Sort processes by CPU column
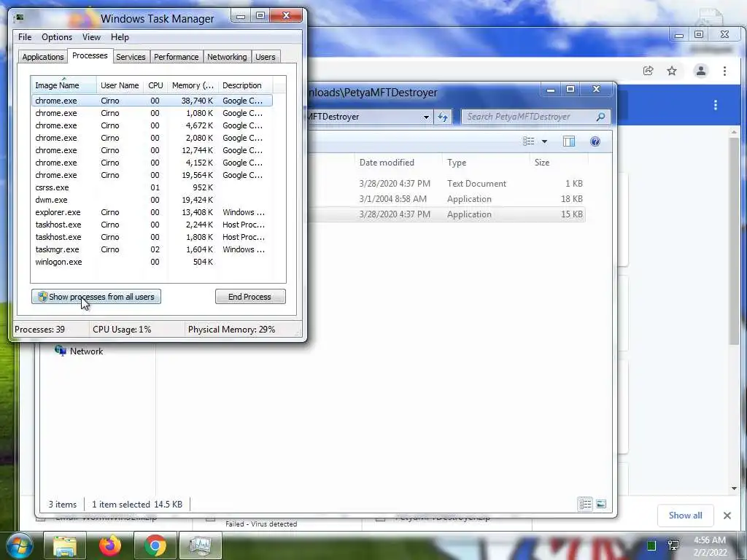The image size is (747, 560). coord(155,85)
